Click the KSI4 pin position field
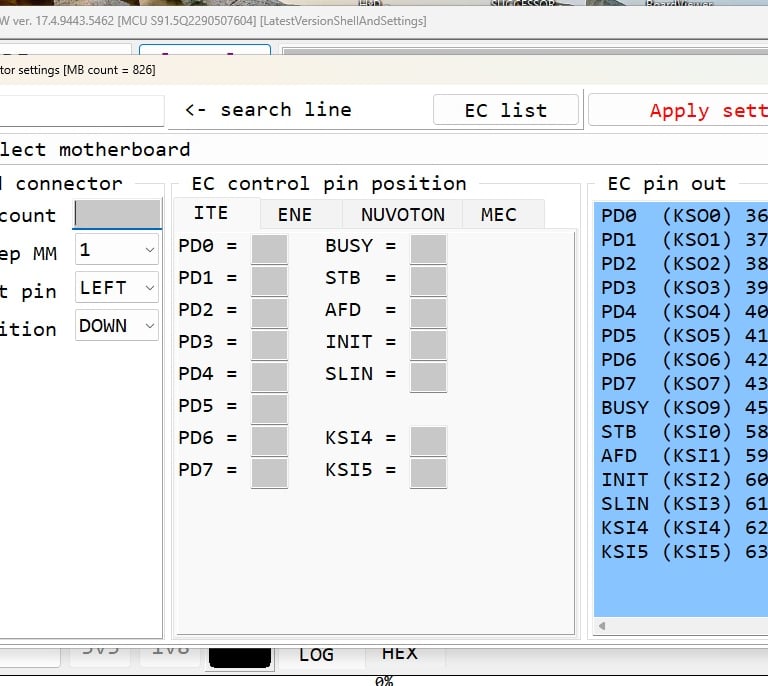The width and height of the screenshot is (768, 686). [429, 441]
